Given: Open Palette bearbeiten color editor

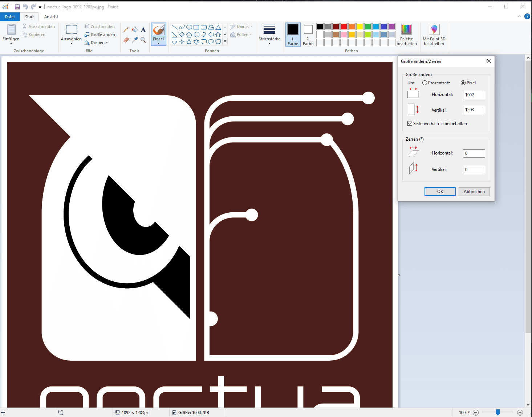Looking at the screenshot, I should tap(406, 34).
